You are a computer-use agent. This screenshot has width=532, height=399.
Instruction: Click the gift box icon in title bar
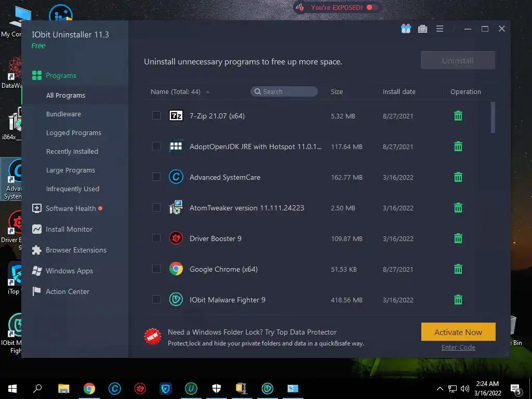pyautogui.click(x=406, y=29)
